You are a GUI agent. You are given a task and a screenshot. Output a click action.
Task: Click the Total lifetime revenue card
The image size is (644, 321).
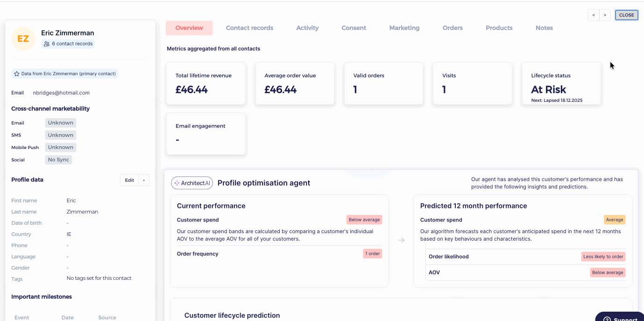206,84
